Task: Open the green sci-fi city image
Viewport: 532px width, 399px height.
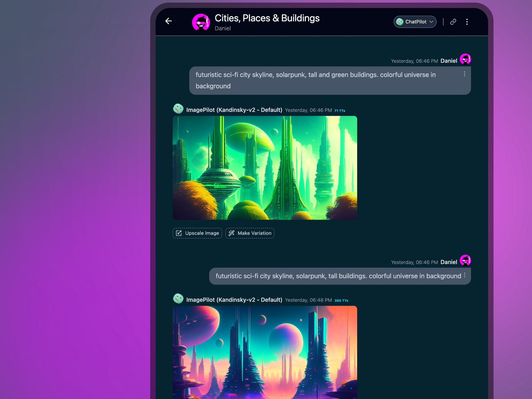Action: (x=265, y=168)
